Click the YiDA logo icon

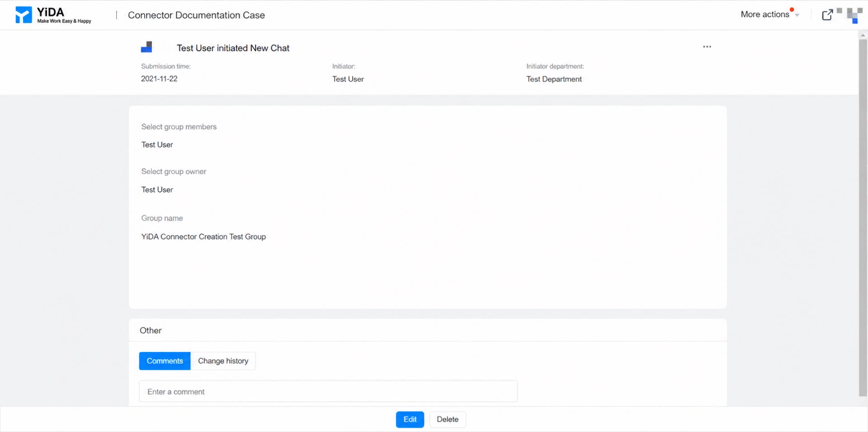click(x=24, y=15)
